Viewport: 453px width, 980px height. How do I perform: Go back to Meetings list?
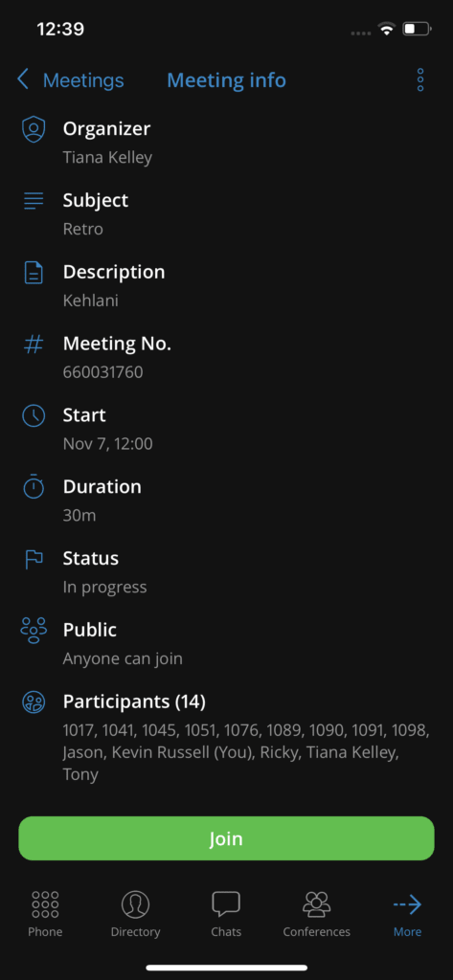70,80
